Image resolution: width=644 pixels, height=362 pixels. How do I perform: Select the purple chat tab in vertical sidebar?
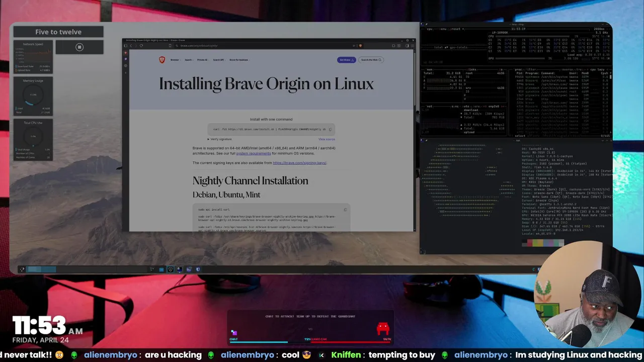(126, 59)
